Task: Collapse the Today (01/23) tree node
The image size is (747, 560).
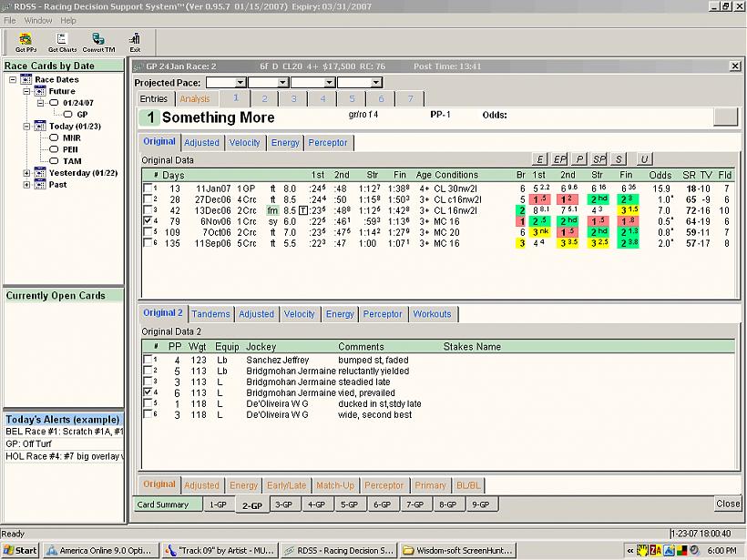Action: point(26,127)
